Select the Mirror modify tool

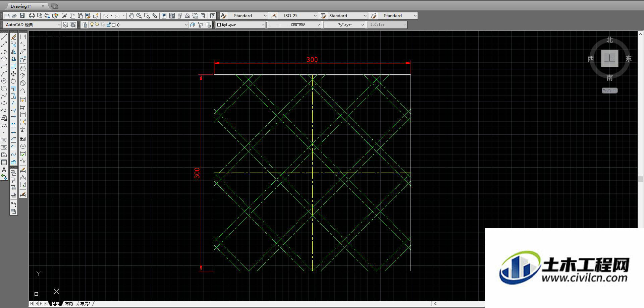click(x=13, y=52)
